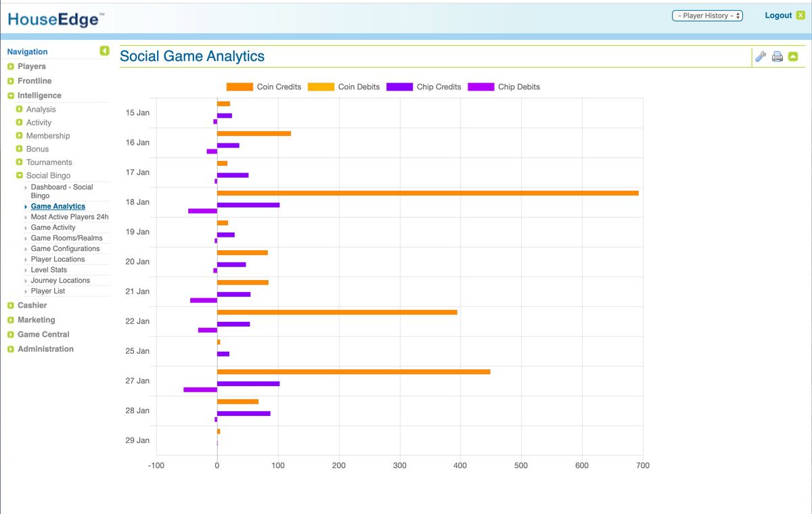Click the 27 Jan Coin Credits bar
Viewport: 812px width, 514px height.
coord(354,372)
